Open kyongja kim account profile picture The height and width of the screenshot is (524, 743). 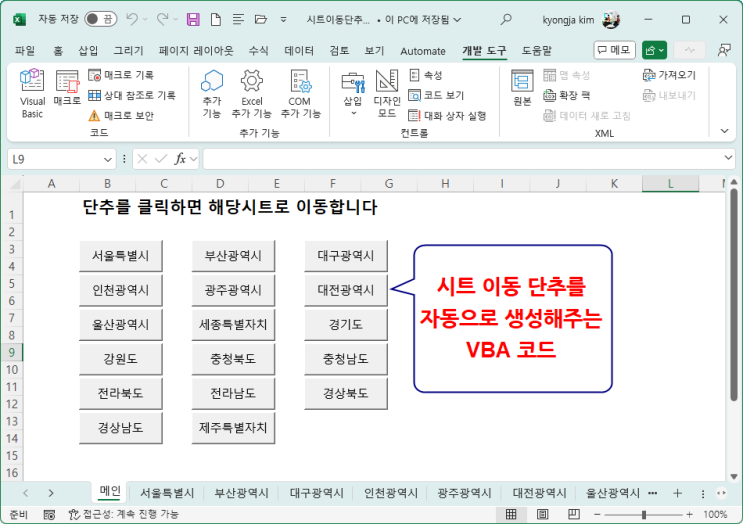coord(610,19)
